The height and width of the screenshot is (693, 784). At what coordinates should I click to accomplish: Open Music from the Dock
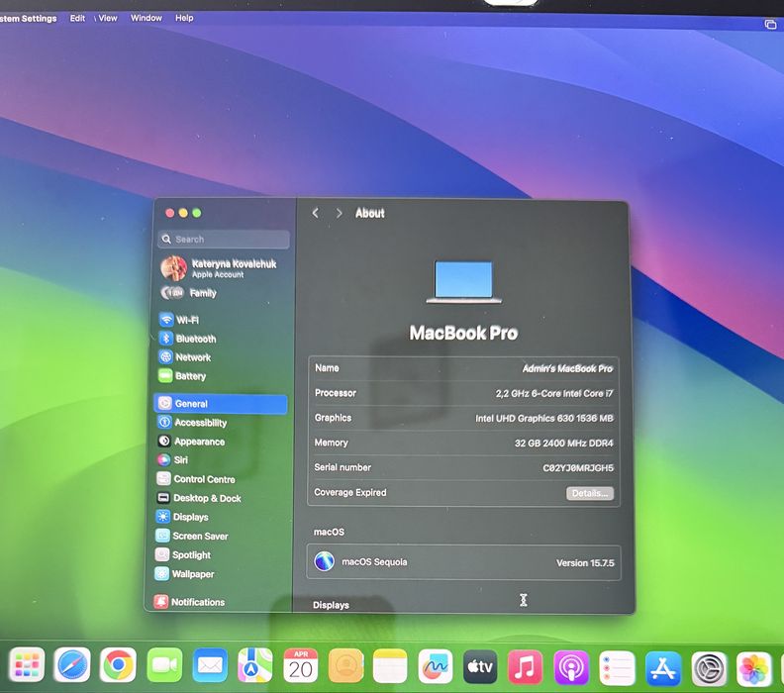tap(525, 667)
